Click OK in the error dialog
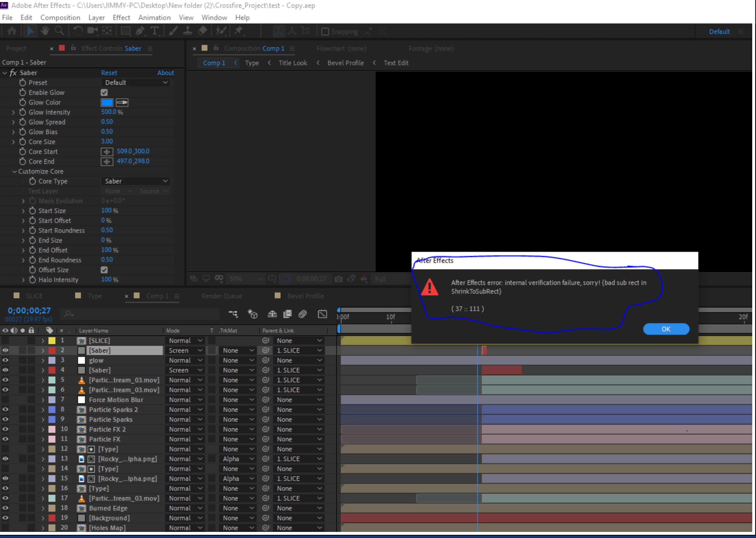 [x=666, y=329]
